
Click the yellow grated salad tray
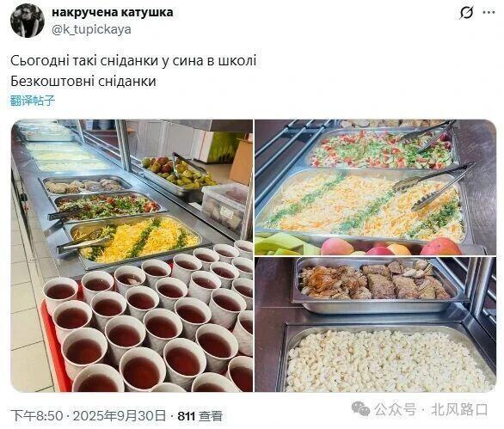[x=137, y=241]
